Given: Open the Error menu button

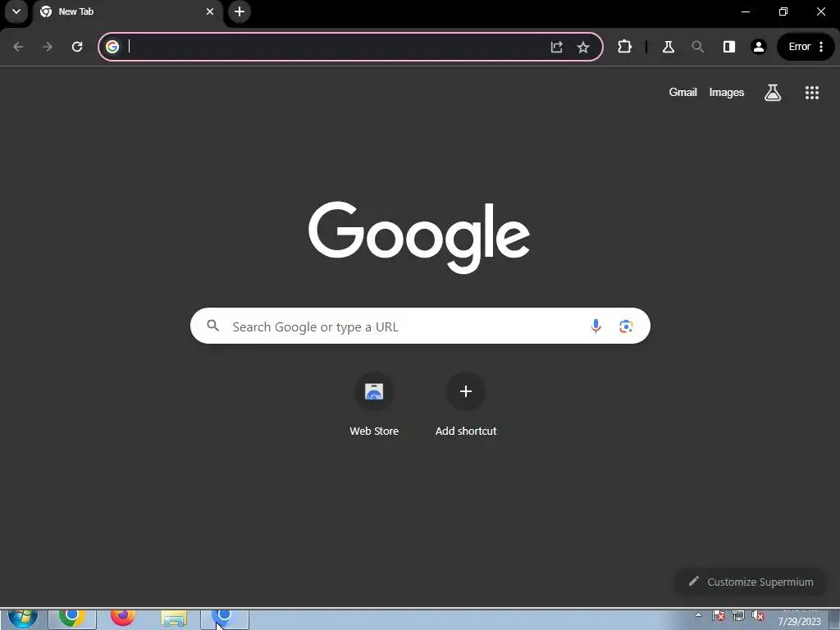Looking at the screenshot, I should click(806, 47).
